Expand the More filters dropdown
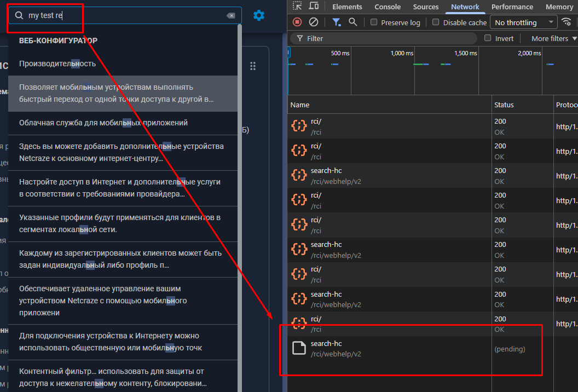The width and height of the screenshot is (578, 392). coord(554,38)
